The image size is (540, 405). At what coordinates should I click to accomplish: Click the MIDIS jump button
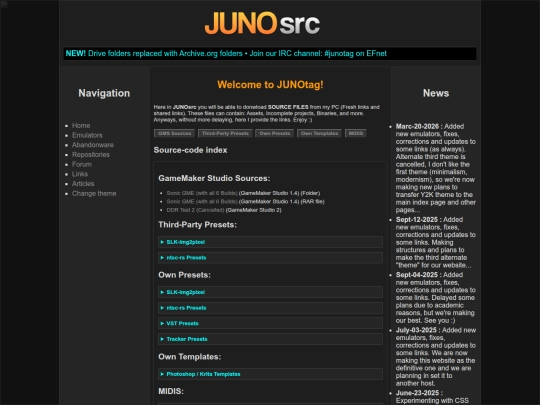[355, 133]
